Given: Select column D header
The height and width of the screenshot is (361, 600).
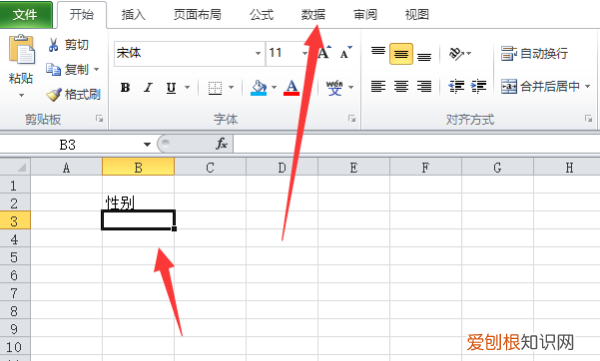Looking at the screenshot, I should tap(282, 167).
